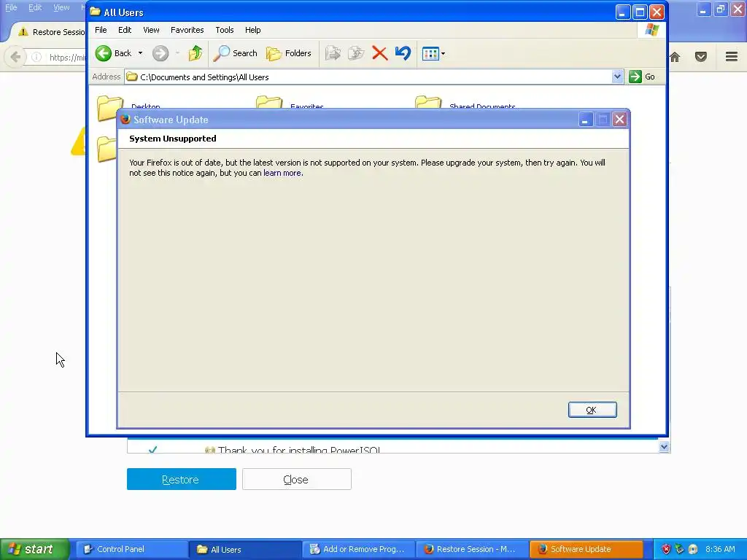Open View menu in All Users window
Image resolution: width=747 pixels, height=560 pixels.
pyautogui.click(x=151, y=30)
